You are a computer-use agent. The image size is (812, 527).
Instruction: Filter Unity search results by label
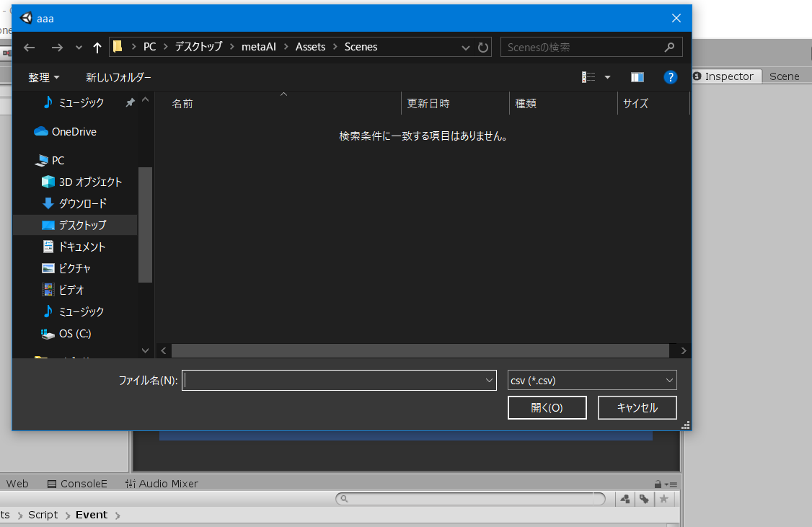pyautogui.click(x=644, y=498)
